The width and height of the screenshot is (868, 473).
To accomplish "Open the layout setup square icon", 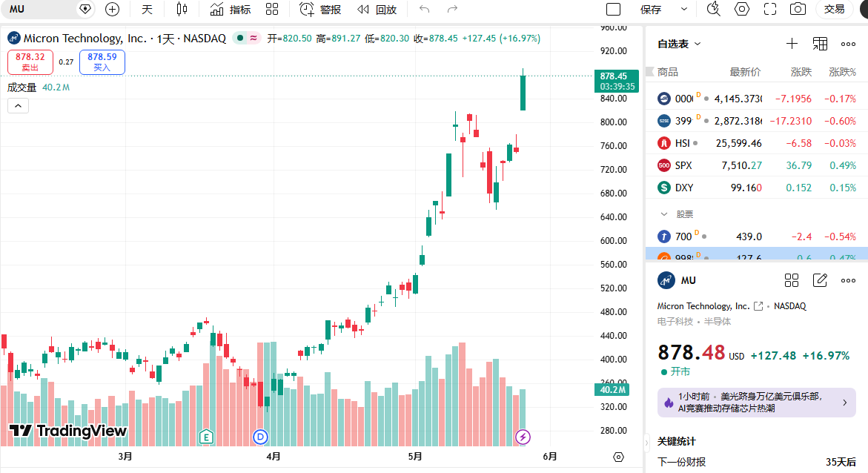I will pyautogui.click(x=613, y=9).
